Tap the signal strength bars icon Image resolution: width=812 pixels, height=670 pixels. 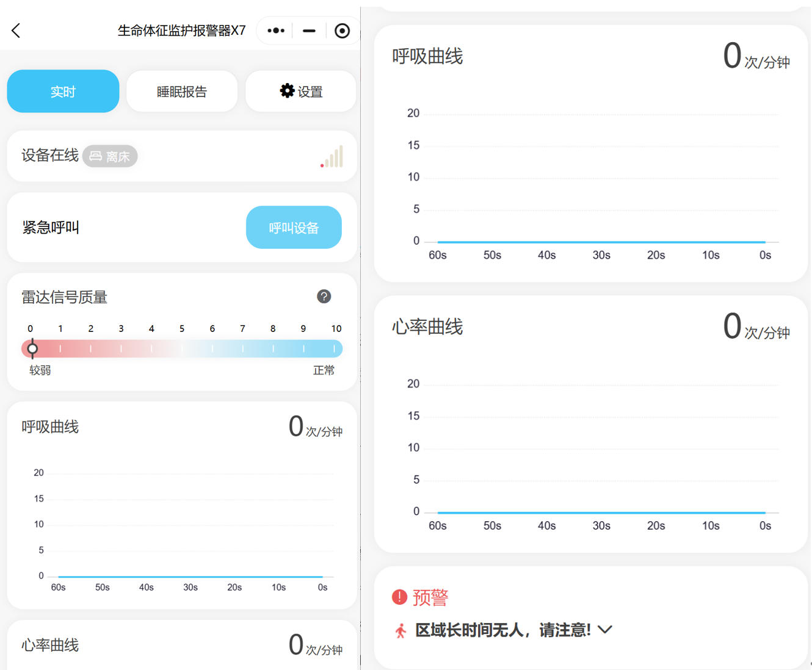pos(332,157)
